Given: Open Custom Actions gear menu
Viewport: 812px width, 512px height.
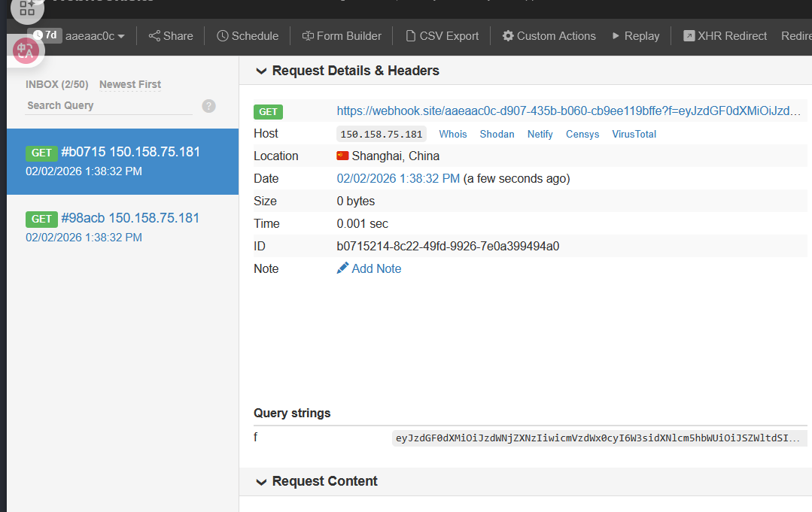Looking at the screenshot, I should [549, 36].
